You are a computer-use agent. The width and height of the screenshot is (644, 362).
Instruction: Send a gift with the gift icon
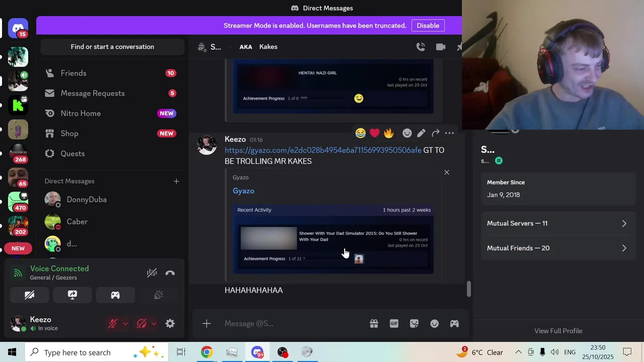click(374, 324)
